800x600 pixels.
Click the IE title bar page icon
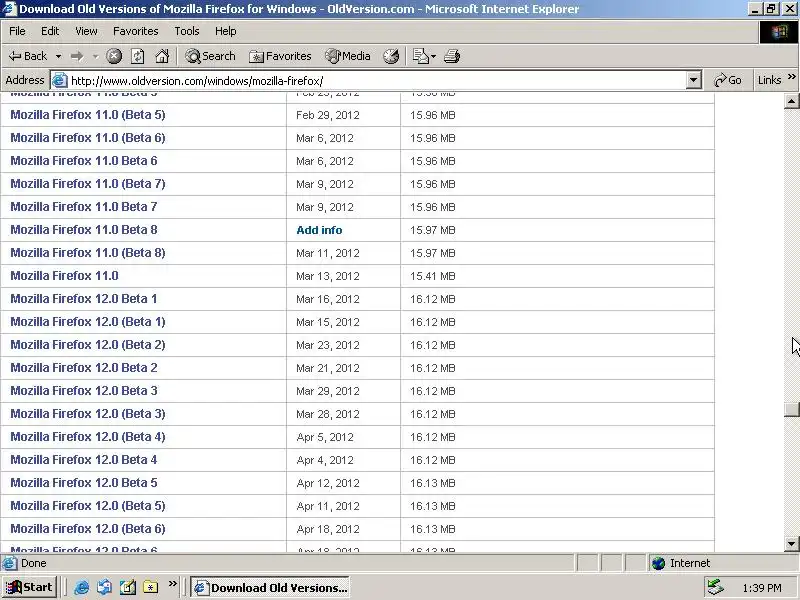click(x=10, y=9)
